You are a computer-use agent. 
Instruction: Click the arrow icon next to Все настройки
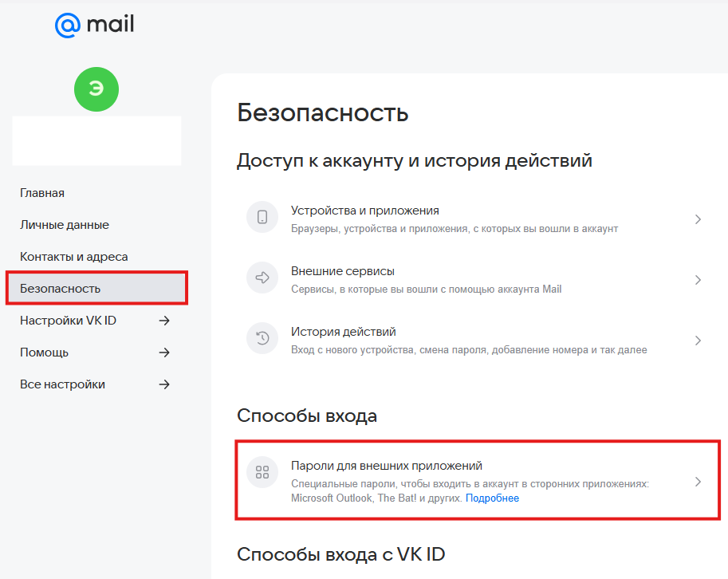click(164, 384)
